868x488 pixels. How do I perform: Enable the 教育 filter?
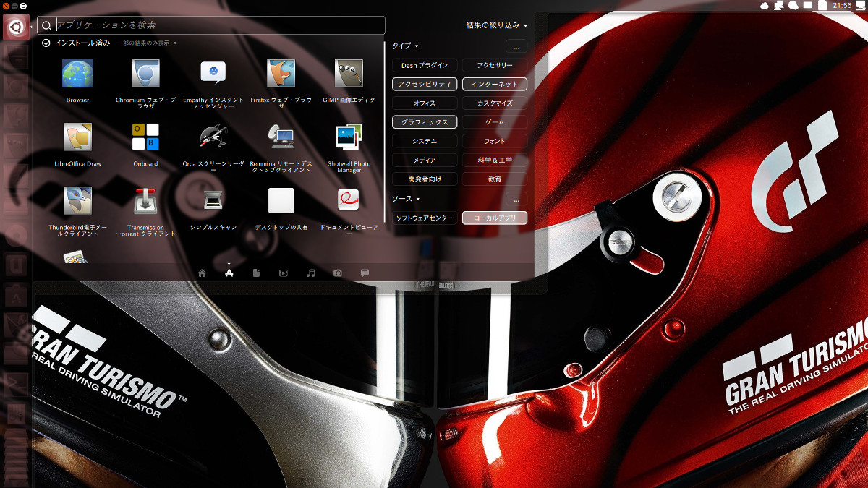(495, 179)
